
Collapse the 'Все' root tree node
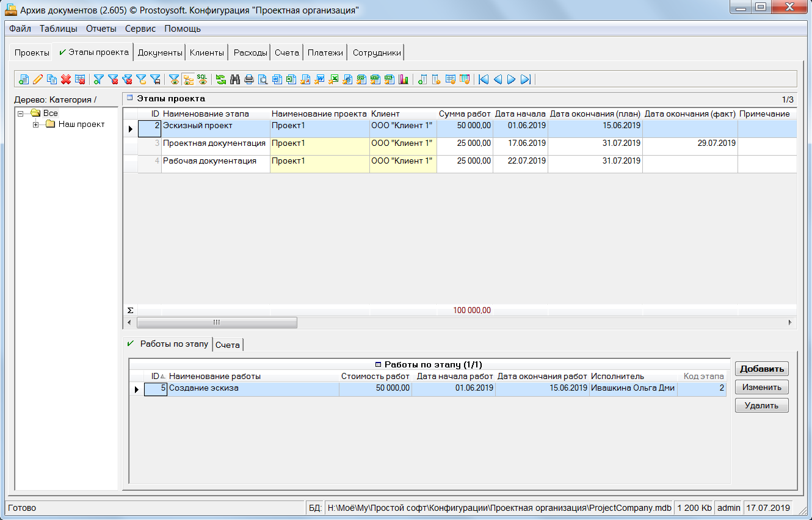[x=21, y=114]
